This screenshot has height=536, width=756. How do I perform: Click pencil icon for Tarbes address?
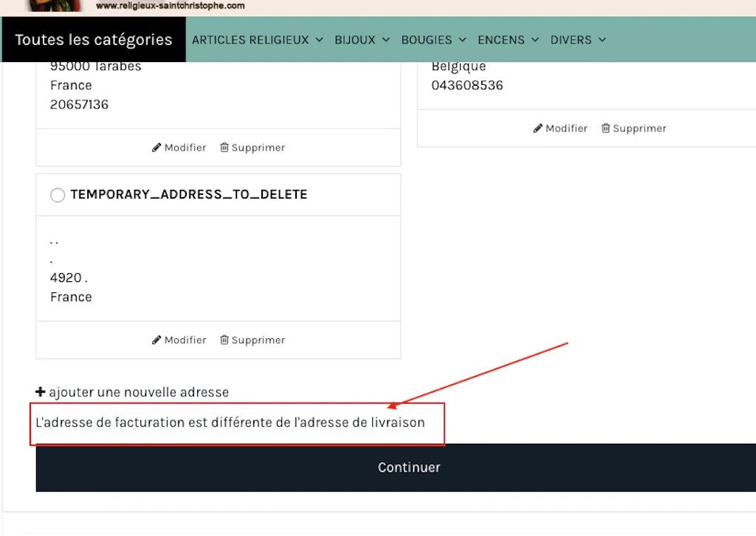point(157,148)
